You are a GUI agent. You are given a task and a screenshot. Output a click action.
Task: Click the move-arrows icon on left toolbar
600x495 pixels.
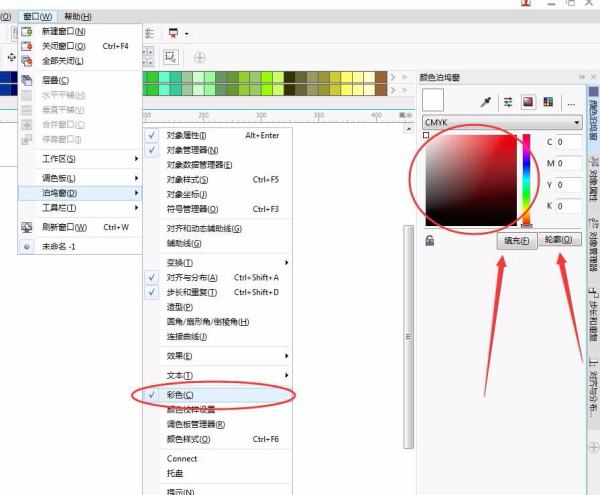pos(11,57)
